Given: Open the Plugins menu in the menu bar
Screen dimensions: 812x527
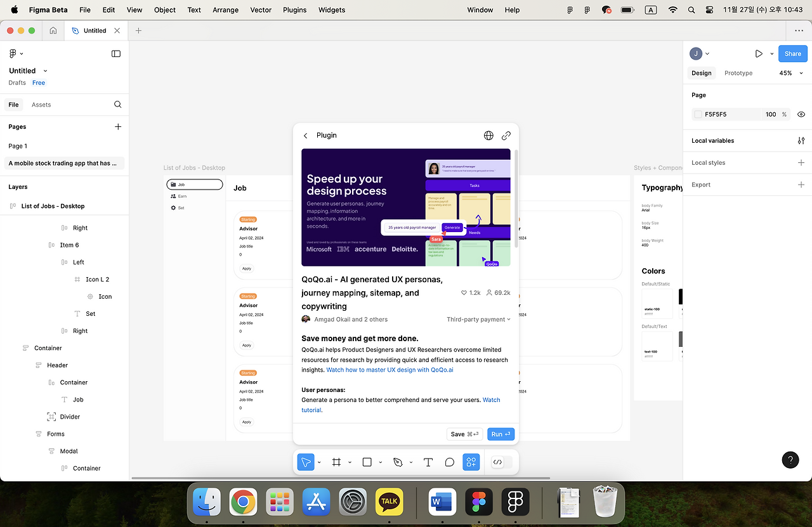Looking at the screenshot, I should 294,10.
